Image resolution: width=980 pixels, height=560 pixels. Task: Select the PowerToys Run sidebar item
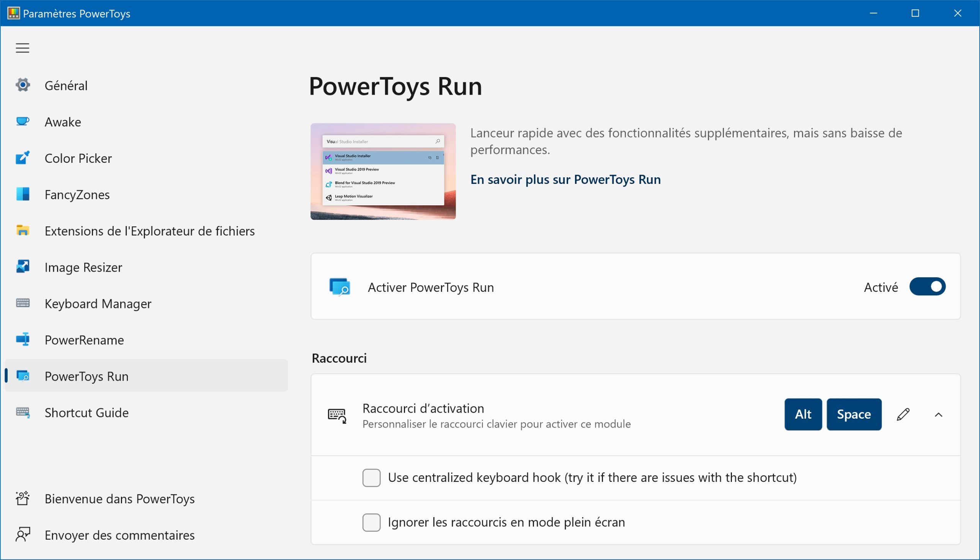pyautogui.click(x=146, y=376)
